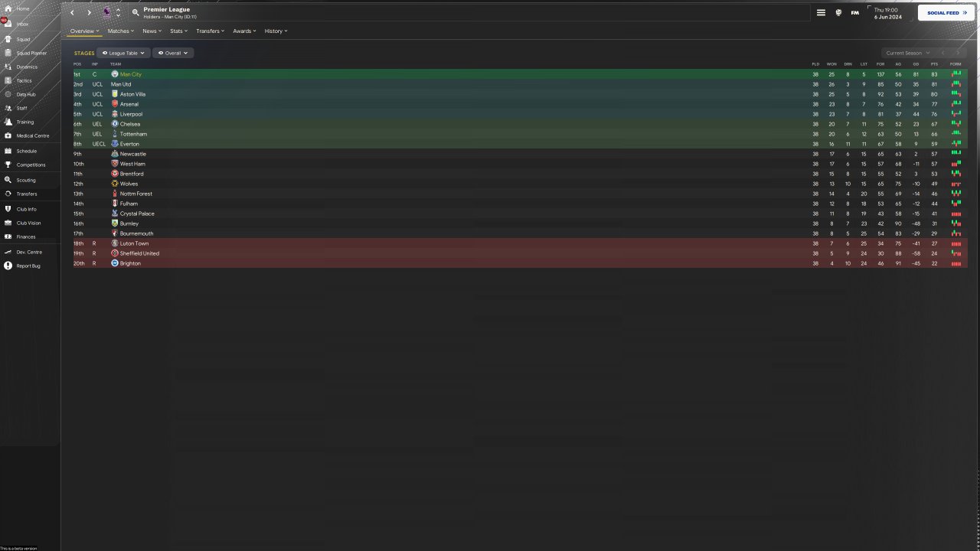The width and height of the screenshot is (980, 551).
Task: Open Man City team link
Action: [x=131, y=74]
